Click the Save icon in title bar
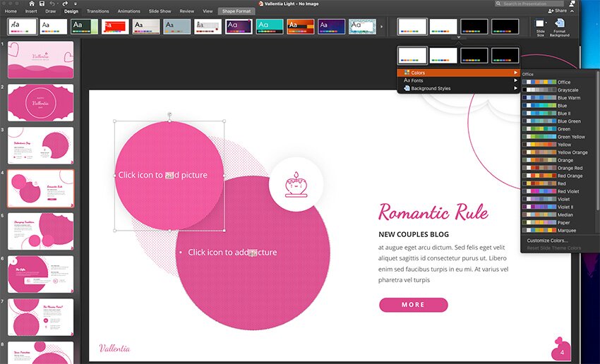This screenshot has height=364, width=600. pyautogui.click(x=42, y=4)
